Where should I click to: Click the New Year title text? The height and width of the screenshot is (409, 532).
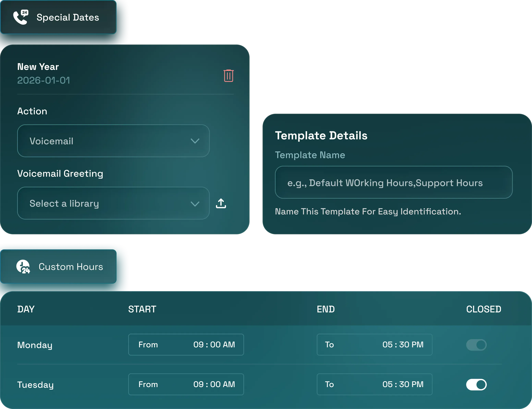38,67
